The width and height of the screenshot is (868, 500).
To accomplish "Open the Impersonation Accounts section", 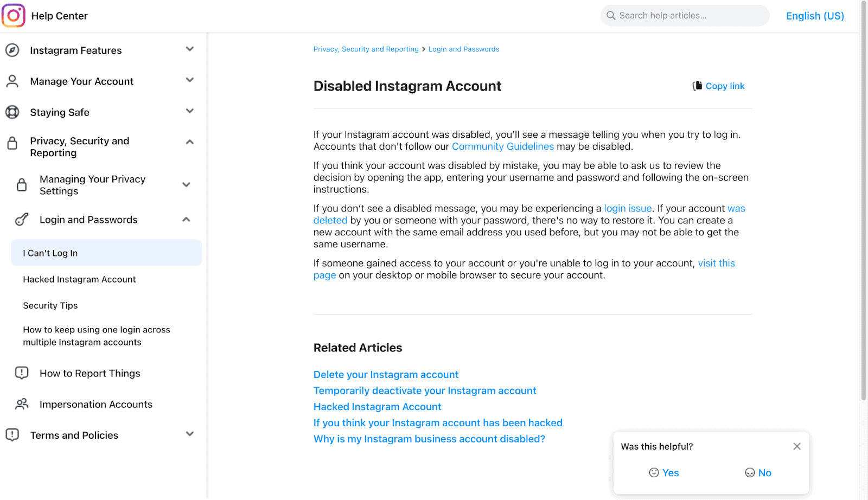I will 96,404.
